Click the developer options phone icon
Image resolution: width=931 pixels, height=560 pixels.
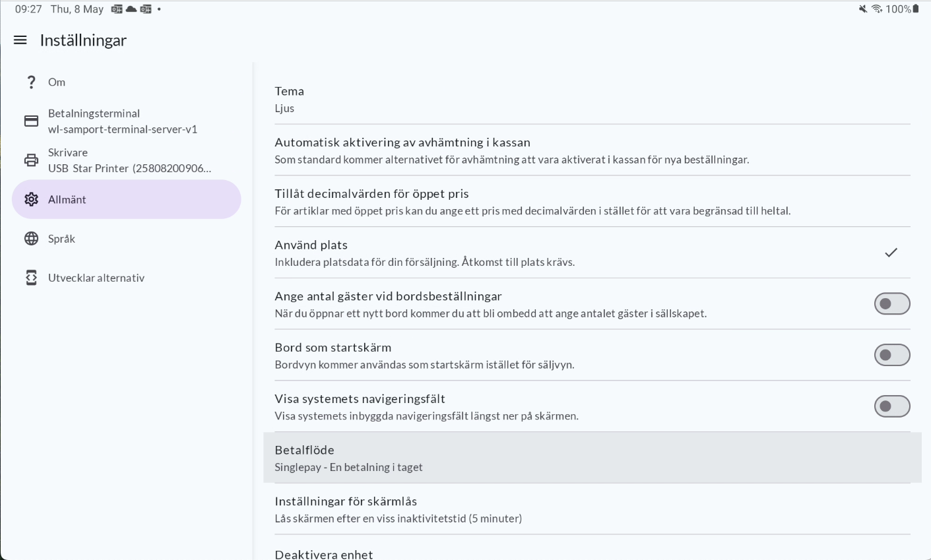tap(31, 278)
